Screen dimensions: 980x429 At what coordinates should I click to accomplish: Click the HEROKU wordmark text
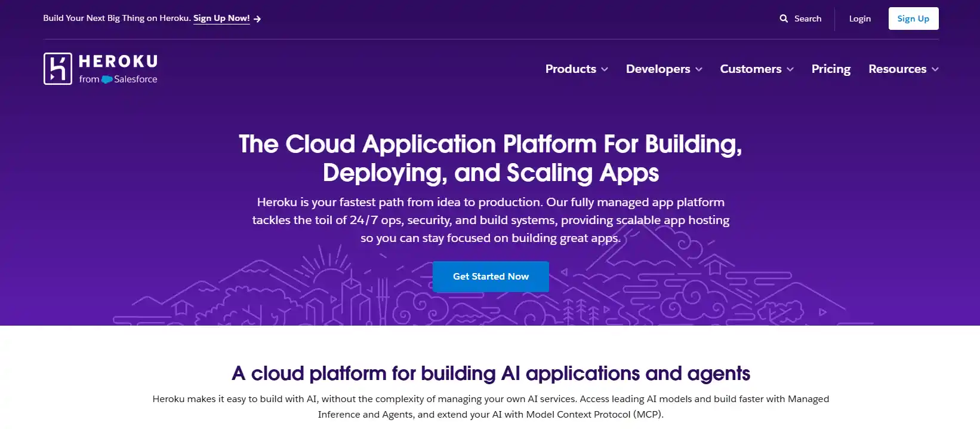pos(118,62)
